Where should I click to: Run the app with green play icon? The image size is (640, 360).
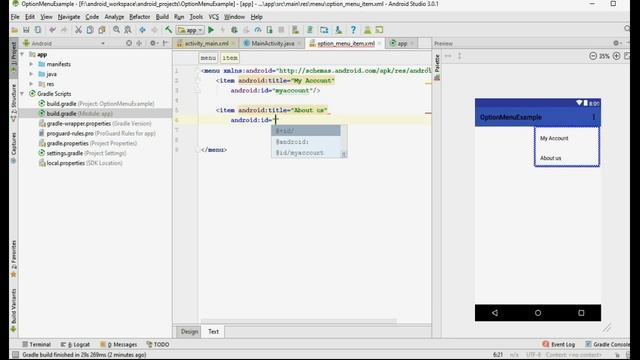[211, 30]
